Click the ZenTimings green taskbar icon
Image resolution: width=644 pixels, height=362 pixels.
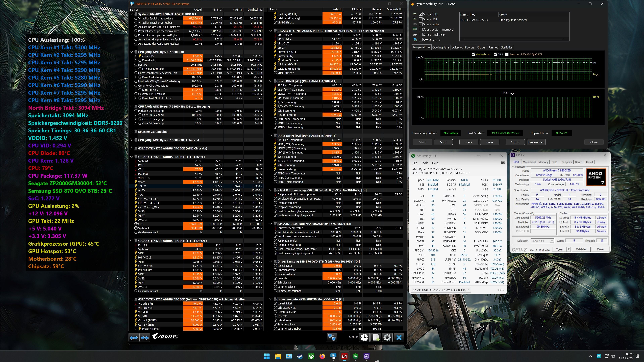(x=356, y=356)
